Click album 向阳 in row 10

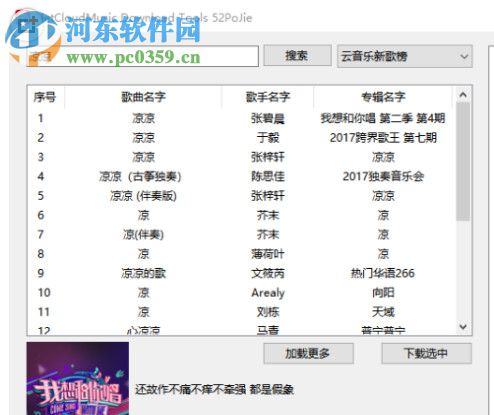click(383, 293)
